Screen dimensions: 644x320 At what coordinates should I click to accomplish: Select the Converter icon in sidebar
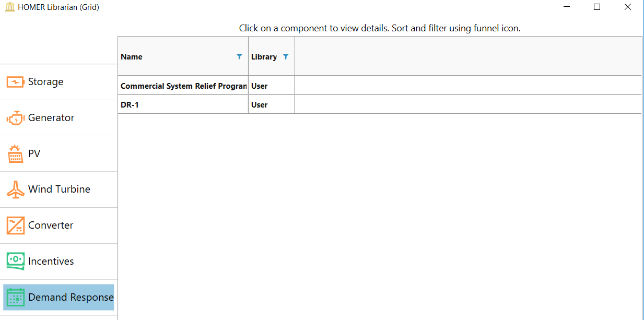[x=15, y=226]
